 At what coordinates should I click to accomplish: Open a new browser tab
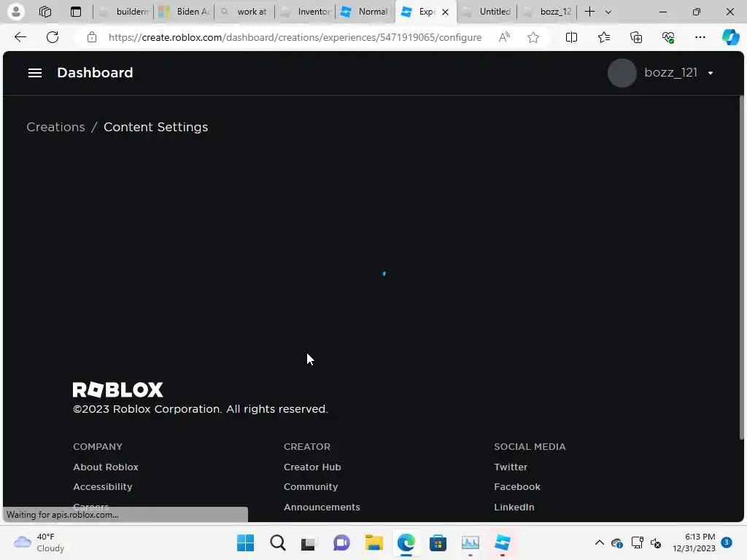589,12
